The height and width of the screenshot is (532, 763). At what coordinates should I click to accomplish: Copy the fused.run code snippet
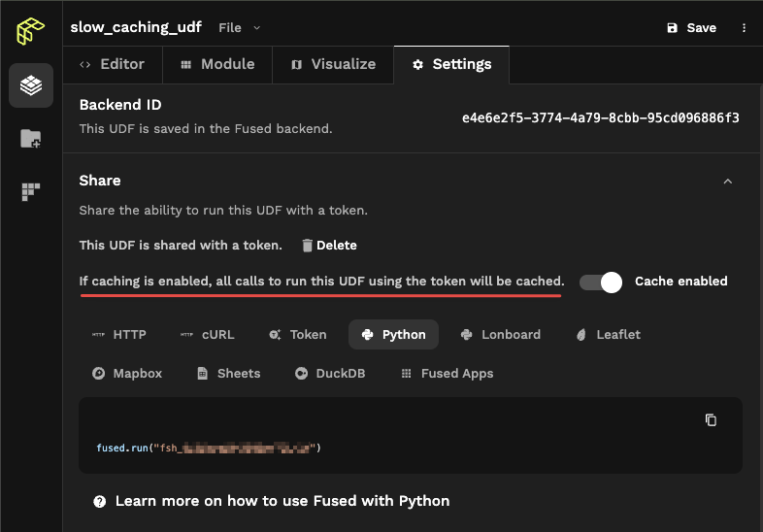[711, 419]
